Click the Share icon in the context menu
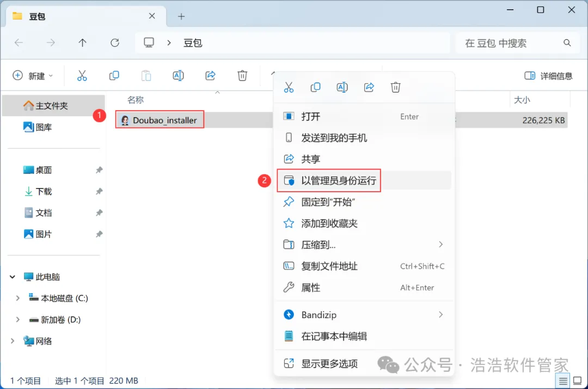The height and width of the screenshot is (389, 588). tap(369, 87)
